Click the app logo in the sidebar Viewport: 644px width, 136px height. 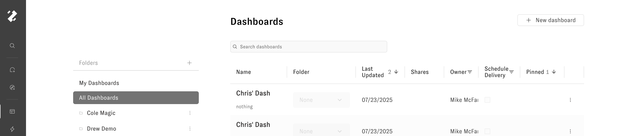[12, 16]
